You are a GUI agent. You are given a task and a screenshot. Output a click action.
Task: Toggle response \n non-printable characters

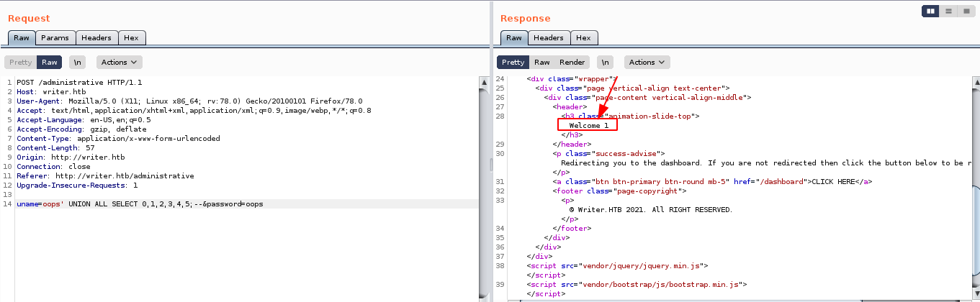click(605, 63)
